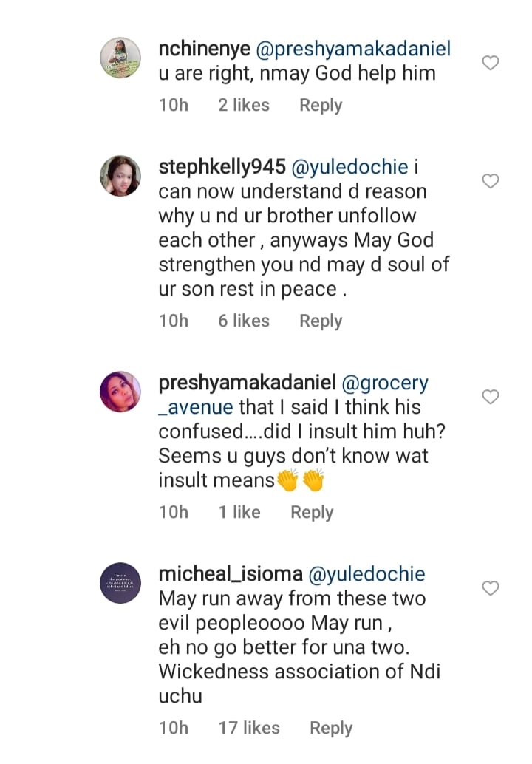Heart micheal_isioma's comment

[x=491, y=588]
